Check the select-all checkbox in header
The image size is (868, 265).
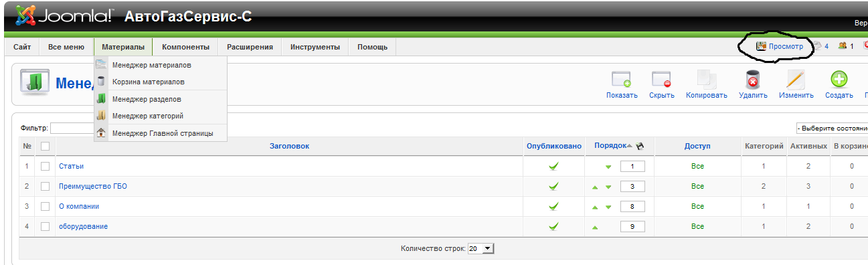[46, 146]
